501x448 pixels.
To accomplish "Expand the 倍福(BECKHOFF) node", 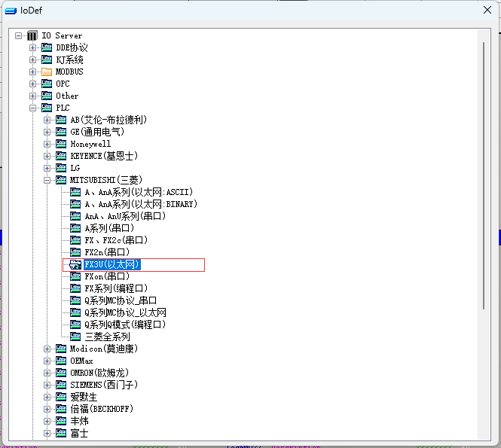I will coord(47,409).
